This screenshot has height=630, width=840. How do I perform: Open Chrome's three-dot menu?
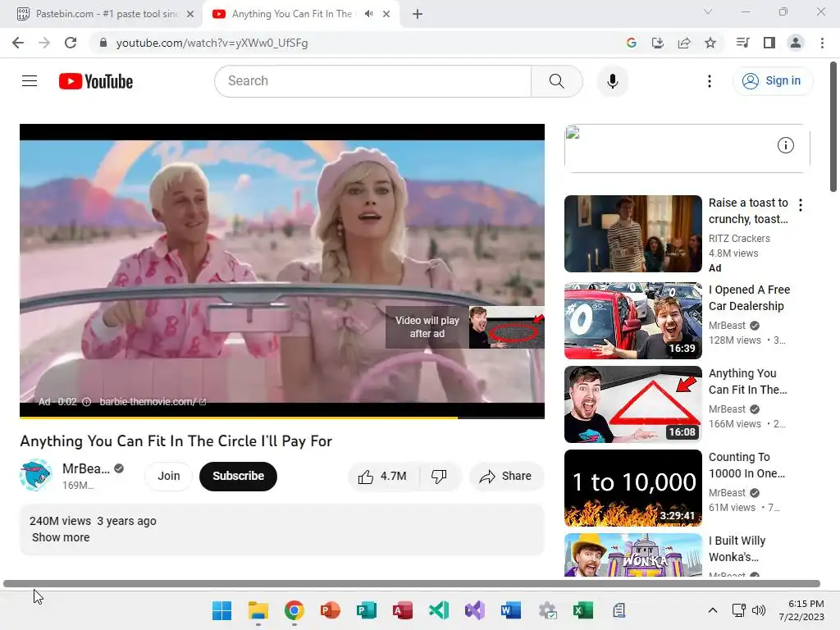(822, 43)
